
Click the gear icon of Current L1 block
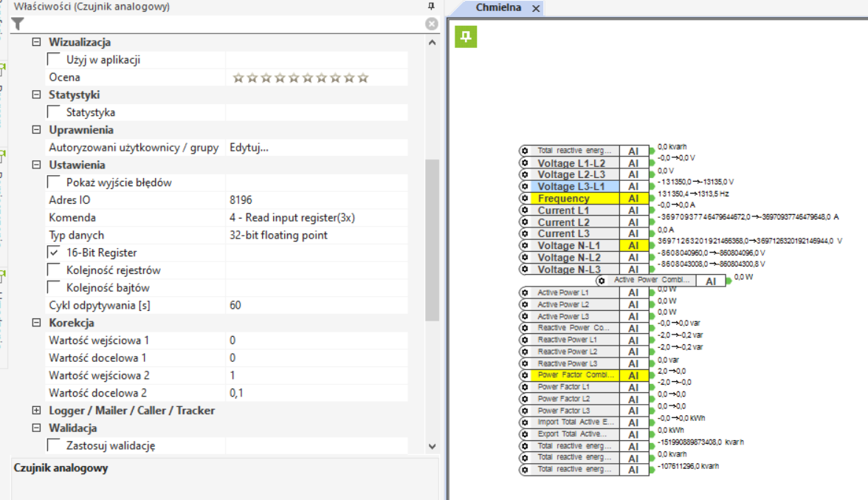coord(525,210)
